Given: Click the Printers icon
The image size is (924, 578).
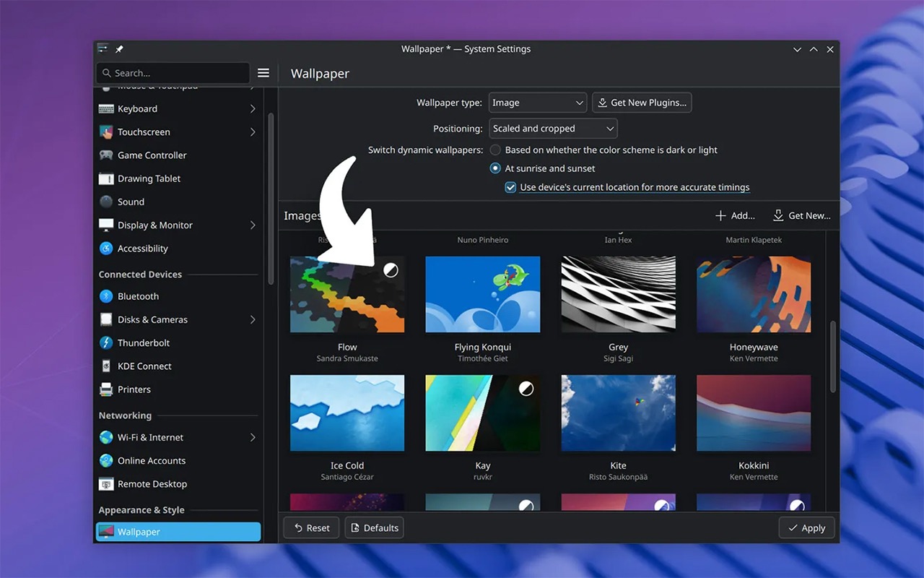Looking at the screenshot, I should coord(106,389).
